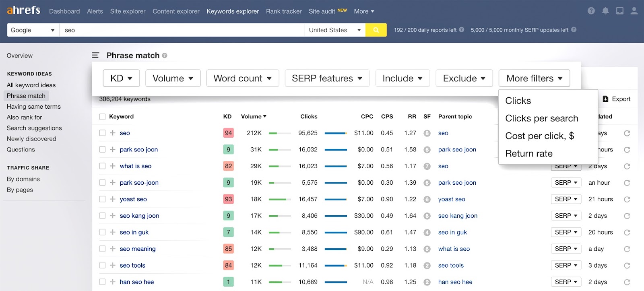644x291 pixels.
Task: Click the help icon beside Phrase match
Action: 165,56
